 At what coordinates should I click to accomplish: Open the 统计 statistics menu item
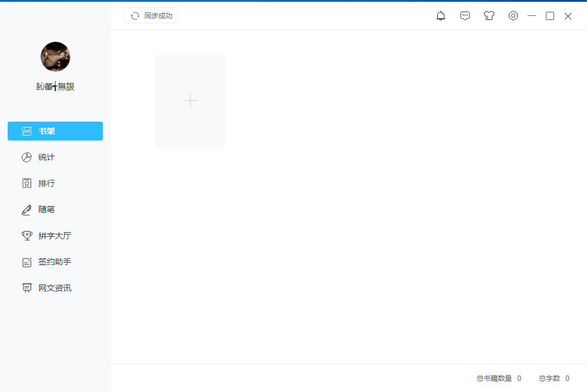[55, 158]
